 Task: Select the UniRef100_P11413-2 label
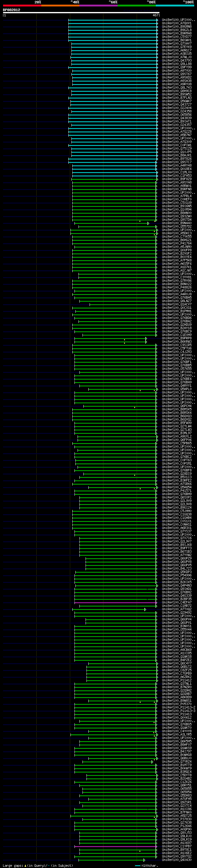pos(179,707)
